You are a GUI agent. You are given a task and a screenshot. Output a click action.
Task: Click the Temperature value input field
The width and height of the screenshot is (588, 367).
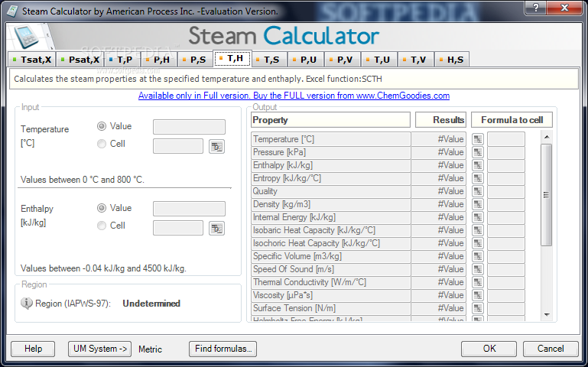(x=189, y=127)
